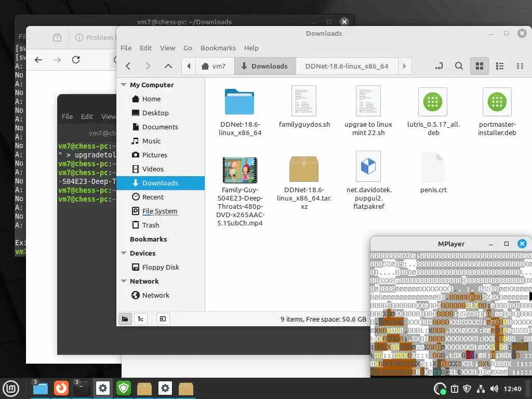Select DDNet-18.6-linux_x86_64 folder icon
The width and height of the screenshot is (532, 399).
[x=240, y=102]
